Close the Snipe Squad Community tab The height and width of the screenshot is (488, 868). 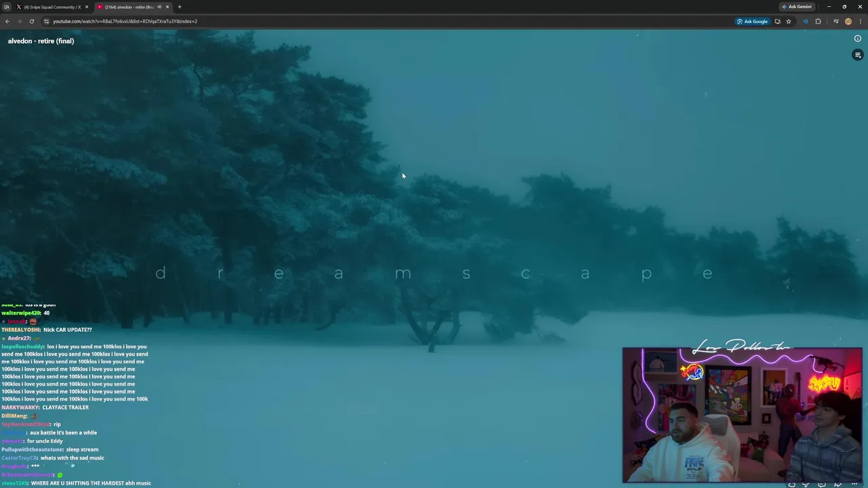86,7
